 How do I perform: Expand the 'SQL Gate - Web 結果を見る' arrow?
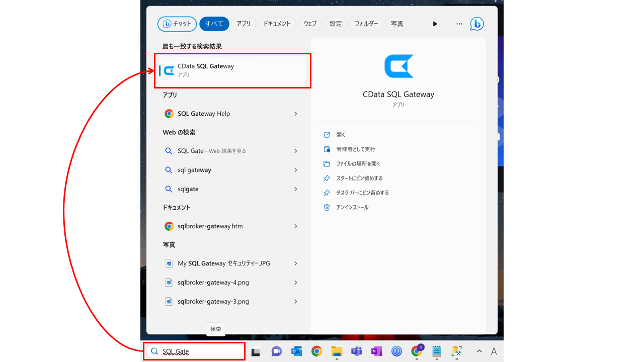pyautogui.click(x=296, y=151)
